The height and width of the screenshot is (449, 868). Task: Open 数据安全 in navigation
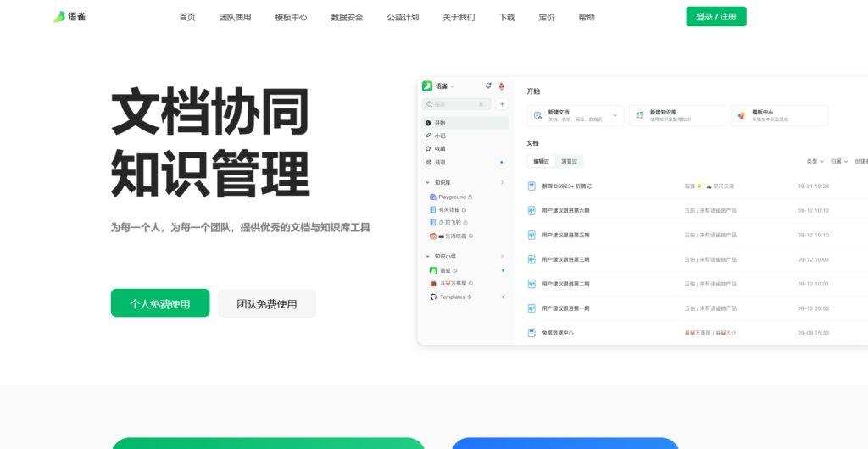347,17
